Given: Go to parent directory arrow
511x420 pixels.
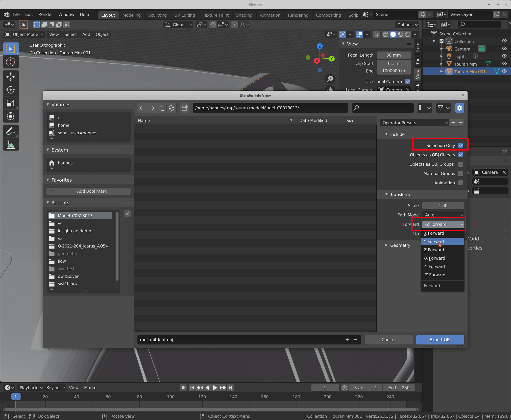Looking at the screenshot, I should point(162,108).
